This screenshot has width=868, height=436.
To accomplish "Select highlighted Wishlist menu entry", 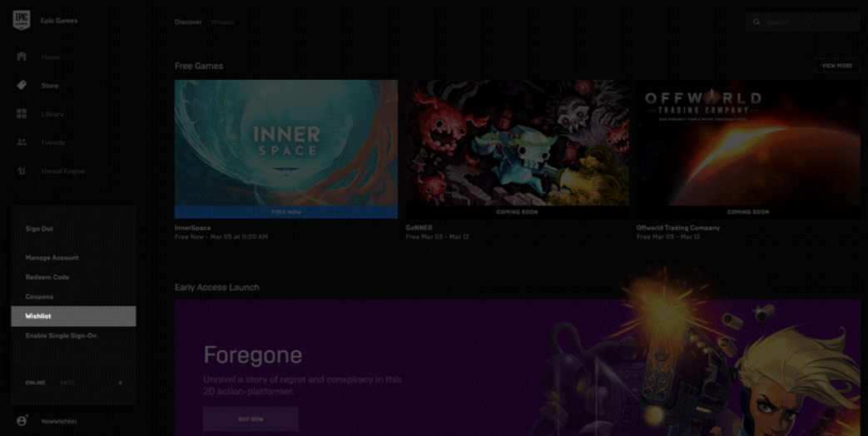I will pyautogui.click(x=73, y=316).
